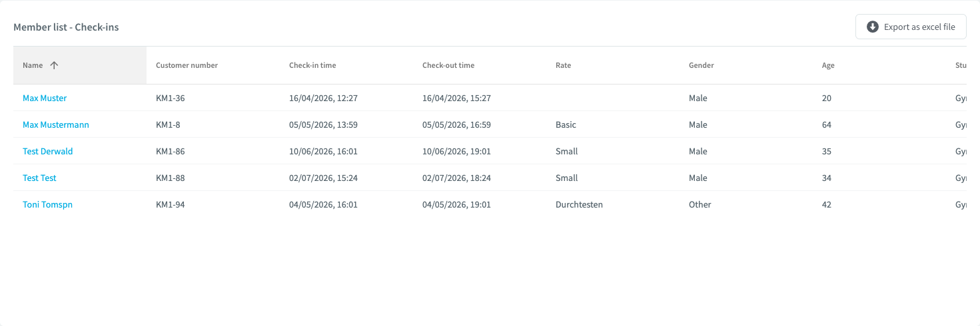Image resolution: width=980 pixels, height=326 pixels.
Task: Sort by Check-out time column
Action: tap(448, 65)
